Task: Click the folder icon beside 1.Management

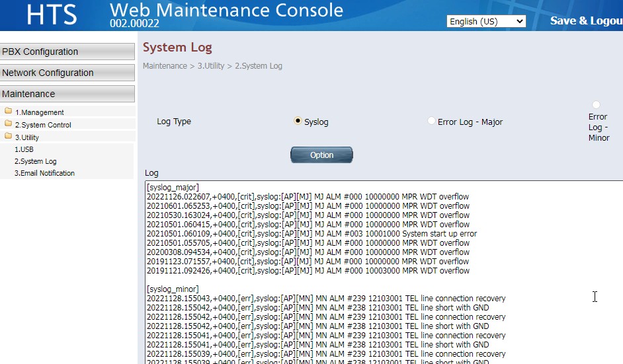Action: [x=9, y=111]
